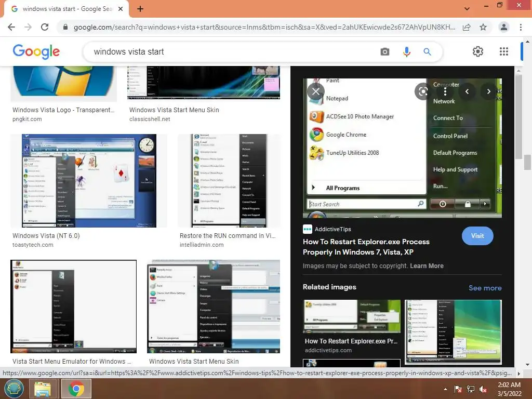Viewport: 532px width, 399px height.
Task: Open How To Restart Explorer.exe title link
Action: click(x=366, y=247)
